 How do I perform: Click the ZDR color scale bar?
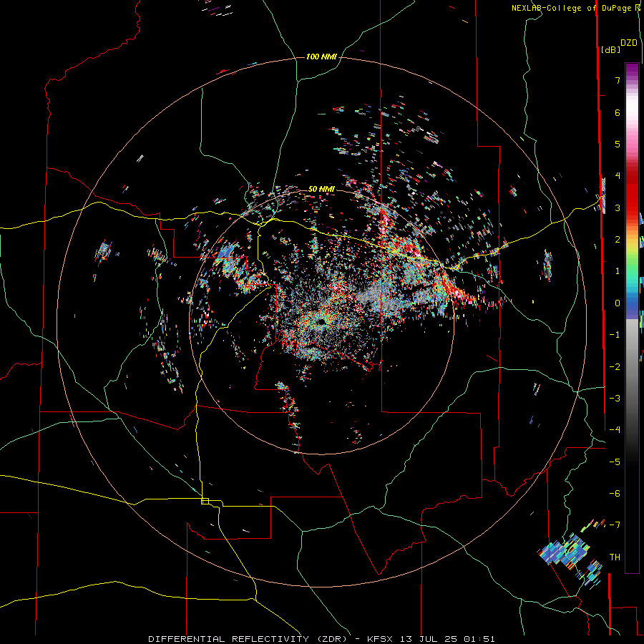632,318
